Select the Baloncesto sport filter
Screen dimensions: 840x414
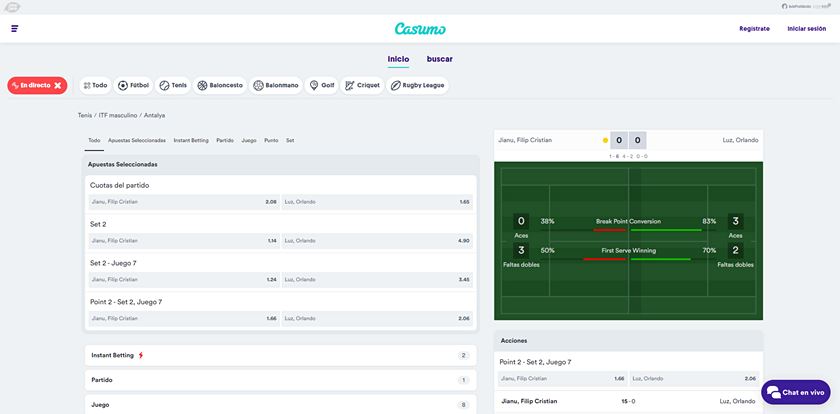pos(220,85)
